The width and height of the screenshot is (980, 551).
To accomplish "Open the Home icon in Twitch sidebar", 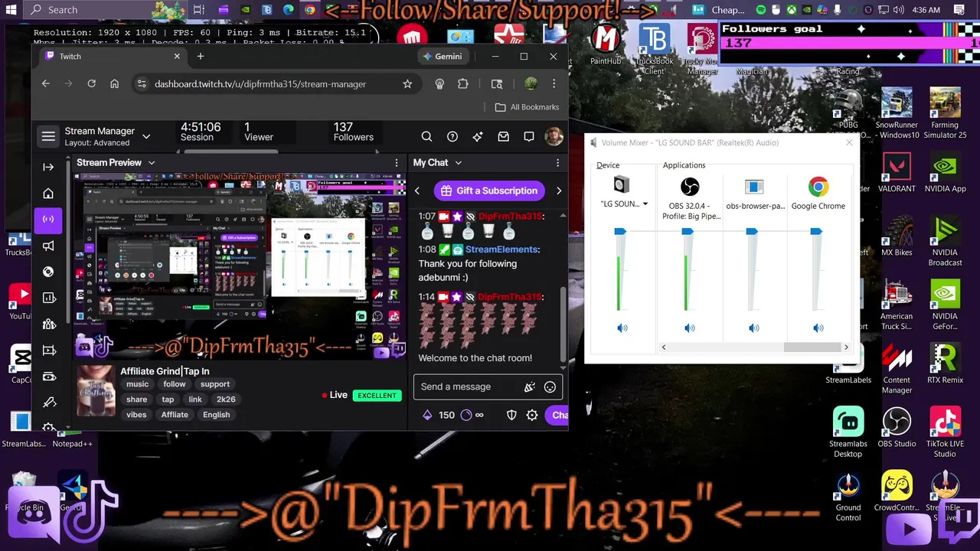I will pos(48,194).
